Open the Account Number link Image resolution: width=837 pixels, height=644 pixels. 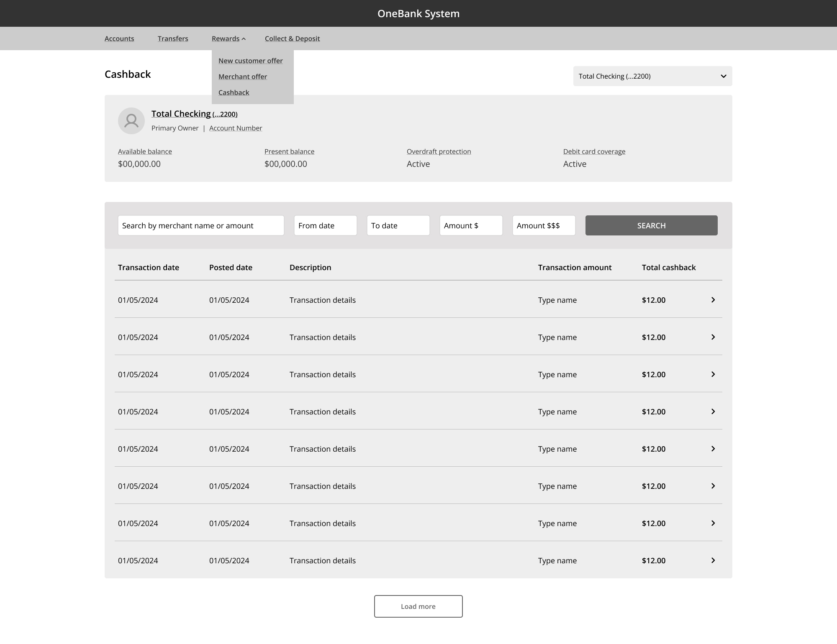point(235,128)
